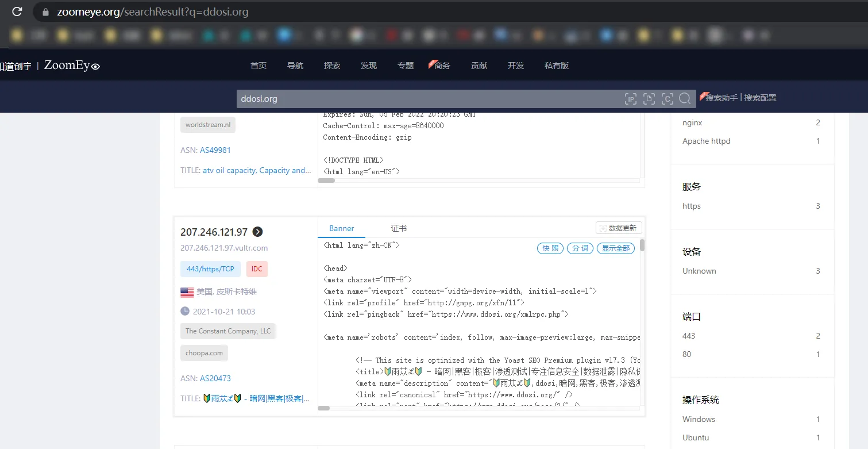Open the 私有版 menu item

click(557, 66)
